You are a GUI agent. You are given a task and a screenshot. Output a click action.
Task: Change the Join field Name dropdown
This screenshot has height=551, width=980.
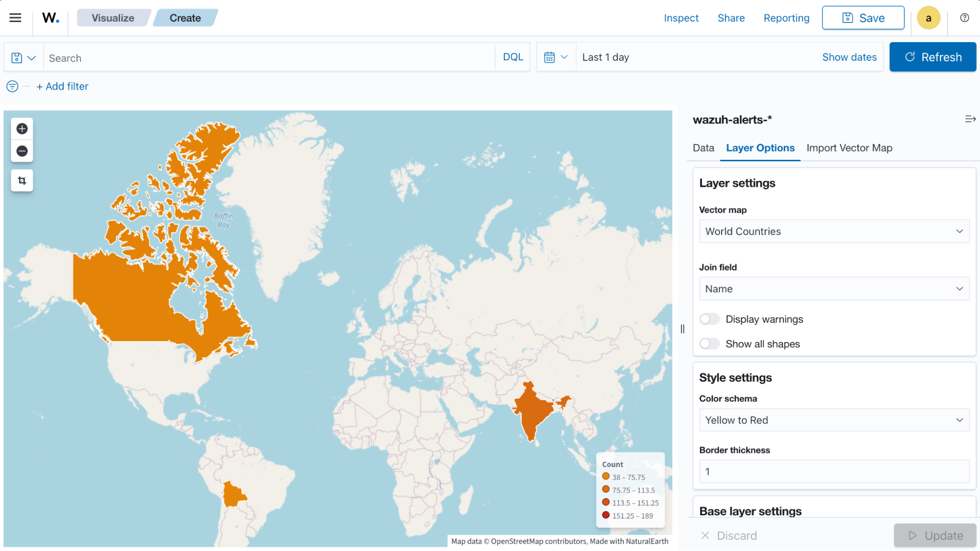point(833,289)
